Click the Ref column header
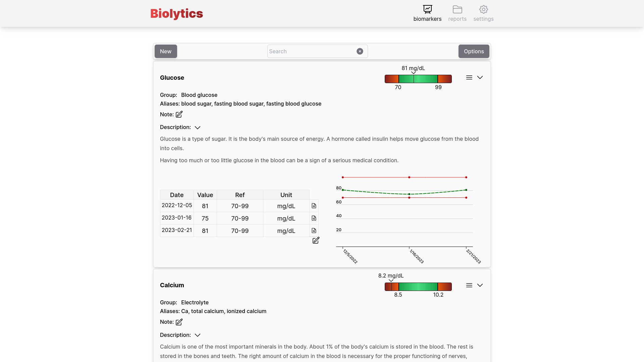The height and width of the screenshot is (362, 644). pyautogui.click(x=240, y=195)
